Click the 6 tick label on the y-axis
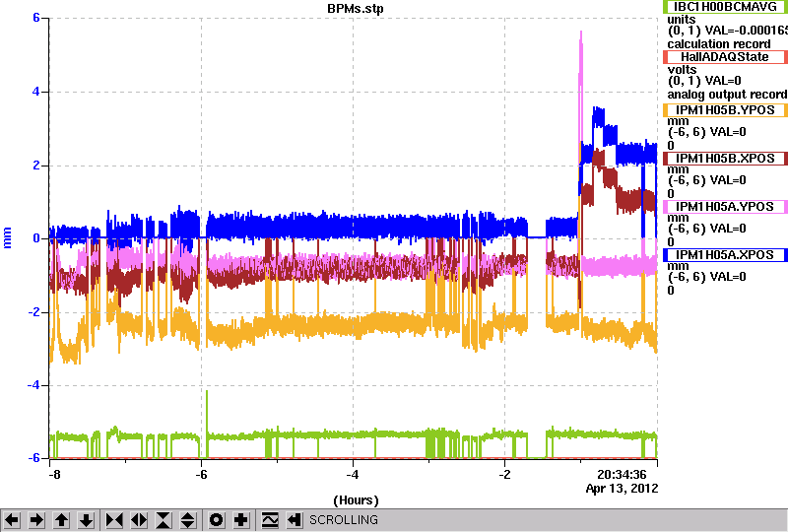Viewport: 788px width, 532px height. click(36, 18)
